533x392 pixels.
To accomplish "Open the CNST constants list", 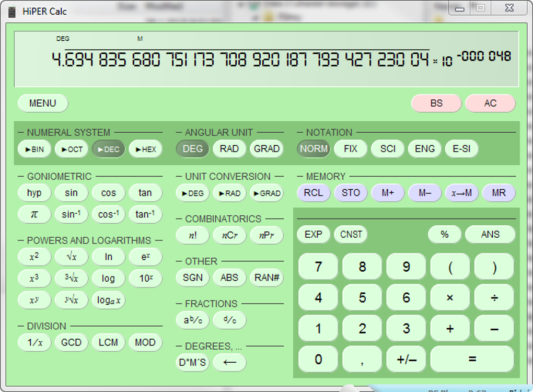I will pos(351,235).
